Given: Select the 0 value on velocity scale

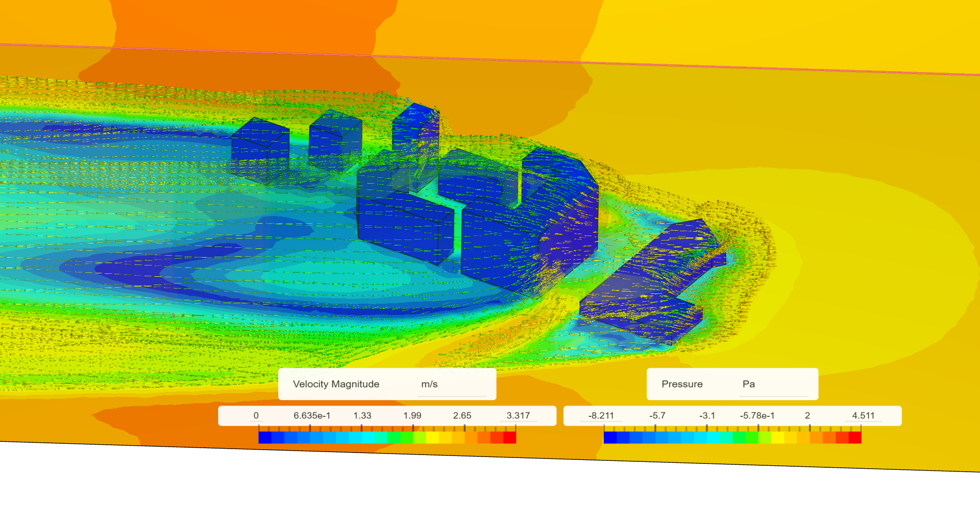Looking at the screenshot, I should (x=255, y=415).
